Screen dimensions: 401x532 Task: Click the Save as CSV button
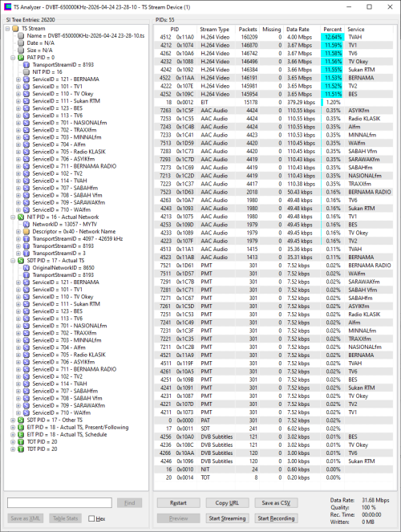[x=276, y=503]
